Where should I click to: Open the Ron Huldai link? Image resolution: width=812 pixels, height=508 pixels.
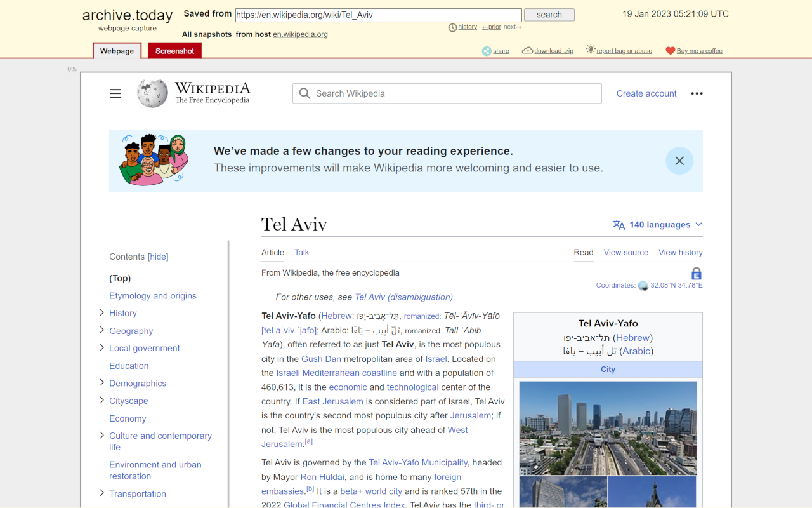point(322,477)
